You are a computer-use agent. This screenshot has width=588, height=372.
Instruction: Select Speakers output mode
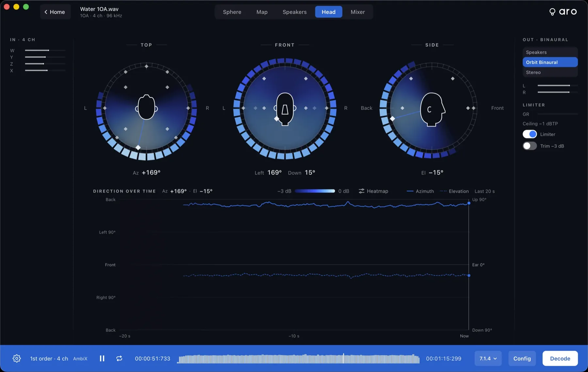pyautogui.click(x=550, y=52)
